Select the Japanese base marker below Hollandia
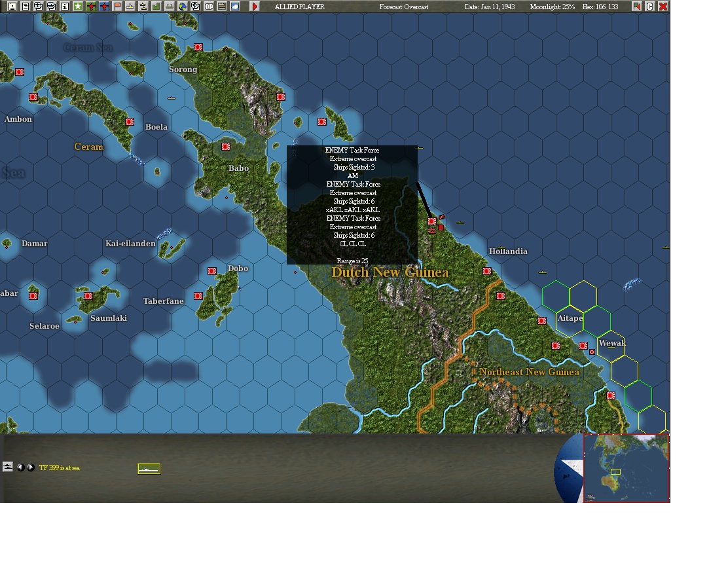 pyautogui.click(x=487, y=271)
